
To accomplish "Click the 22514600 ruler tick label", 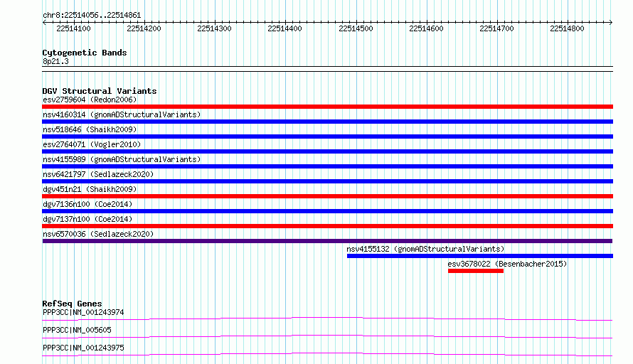I will (x=426, y=28).
